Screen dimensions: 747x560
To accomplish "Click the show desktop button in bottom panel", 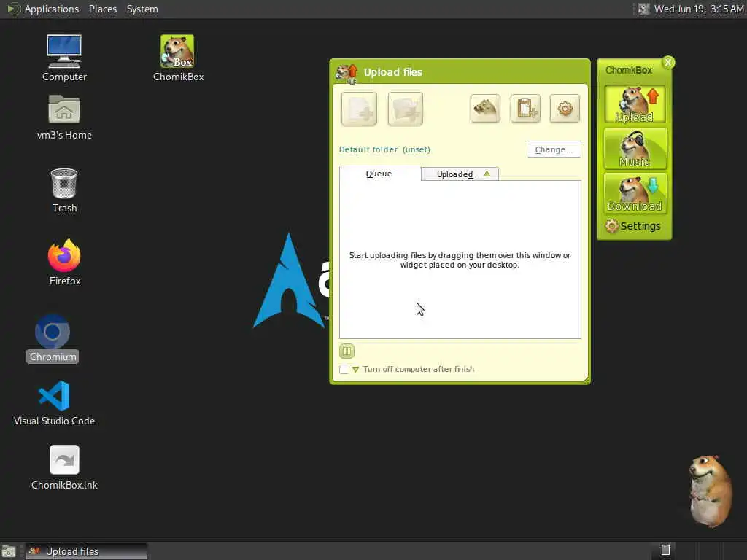I will [x=9, y=551].
